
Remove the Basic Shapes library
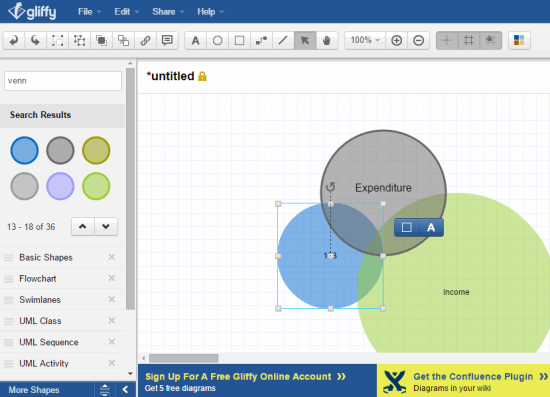(112, 257)
